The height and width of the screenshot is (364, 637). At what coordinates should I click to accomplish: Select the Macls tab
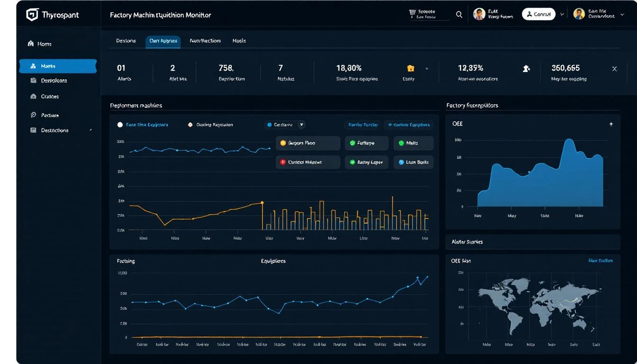(239, 41)
